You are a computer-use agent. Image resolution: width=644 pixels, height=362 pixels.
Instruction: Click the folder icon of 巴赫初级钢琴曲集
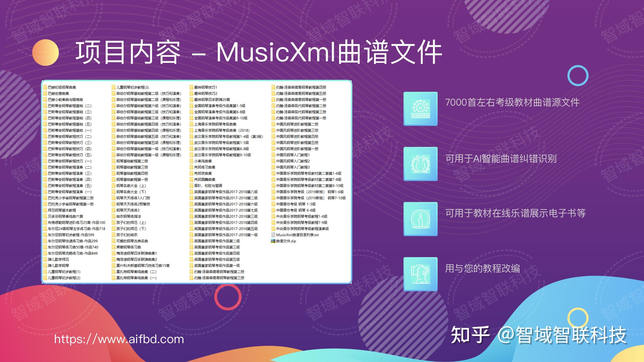coord(45,87)
